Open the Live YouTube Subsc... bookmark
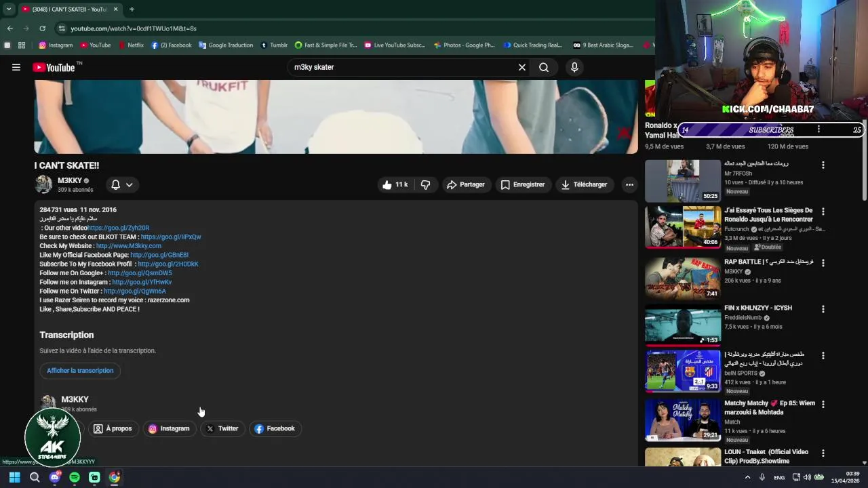The width and height of the screenshot is (868, 488). click(x=395, y=45)
